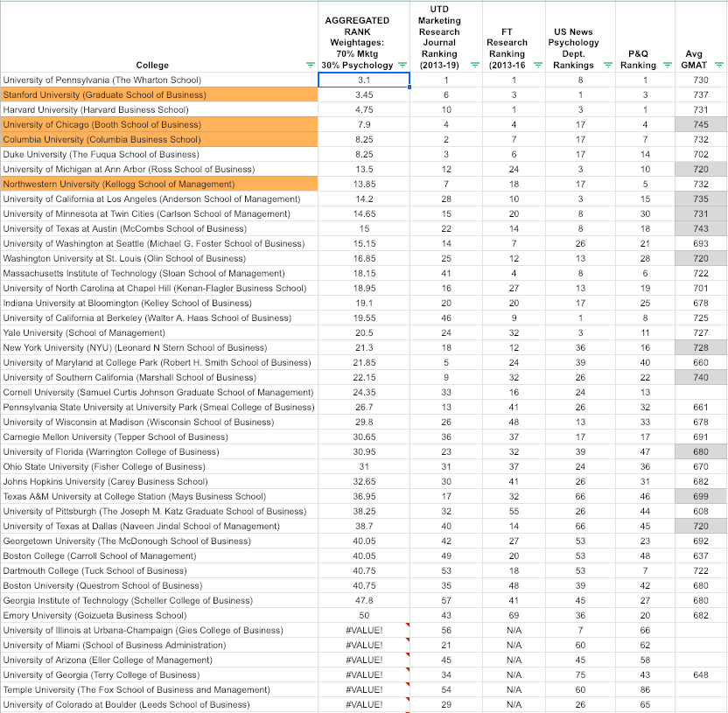Expand the Avg GMAT filter dropdown
Screen dimensions: 728x713
pos(718,66)
